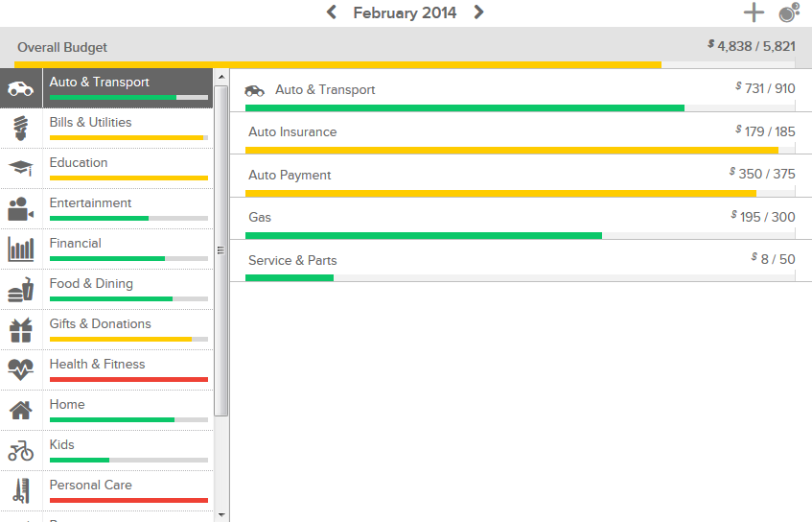The width and height of the screenshot is (812, 522).
Task: Click the $195 / 300 amount
Action: (x=763, y=216)
